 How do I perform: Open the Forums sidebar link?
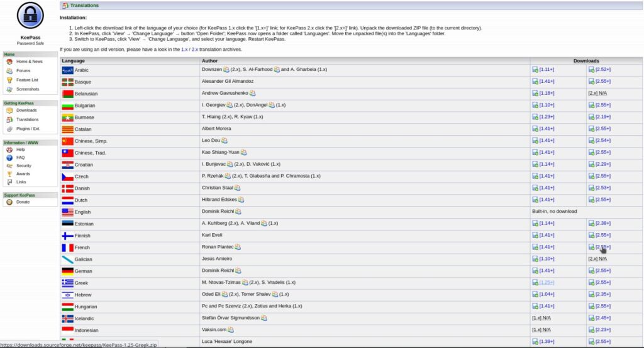click(x=23, y=70)
